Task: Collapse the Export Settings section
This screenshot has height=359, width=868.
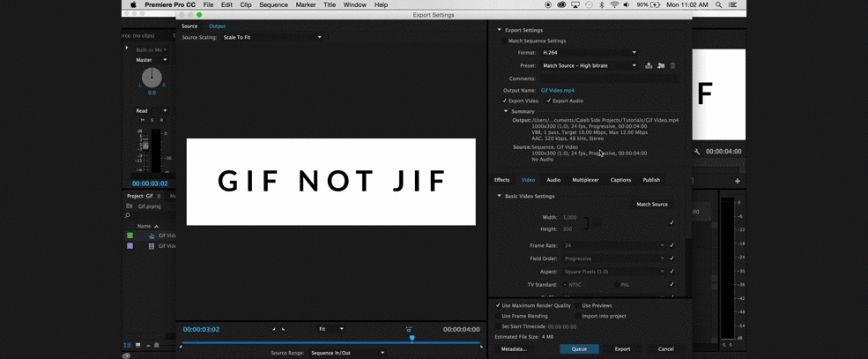Action: coord(499,30)
